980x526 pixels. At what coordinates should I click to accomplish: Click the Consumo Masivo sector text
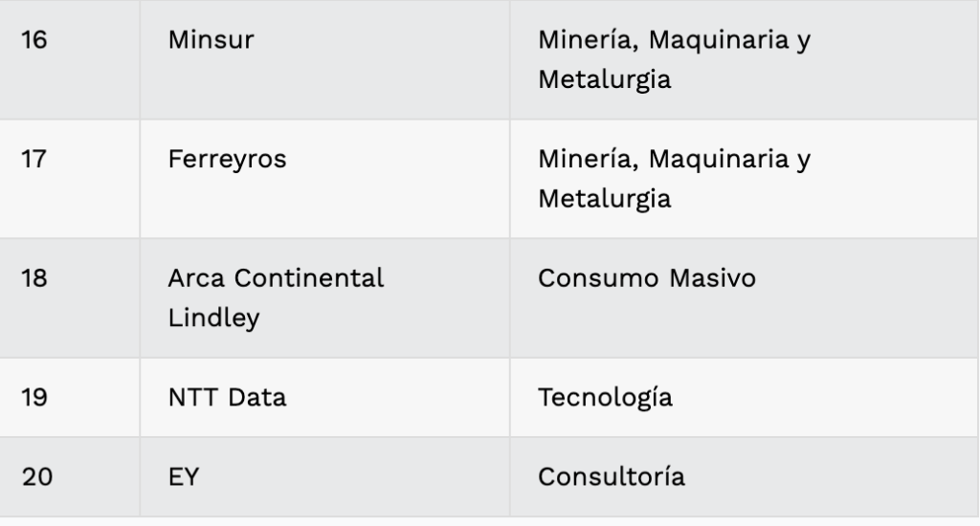647,278
